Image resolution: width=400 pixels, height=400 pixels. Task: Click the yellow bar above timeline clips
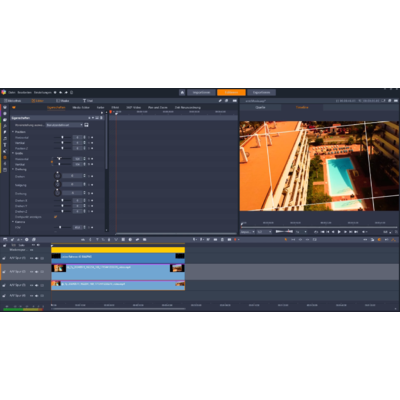(118, 250)
